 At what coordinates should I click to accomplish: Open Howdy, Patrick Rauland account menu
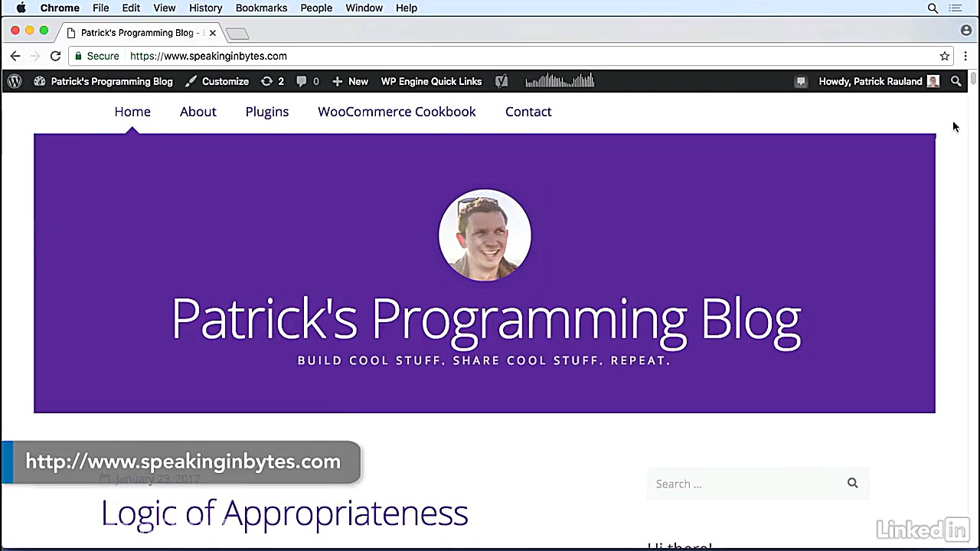[x=879, y=81]
